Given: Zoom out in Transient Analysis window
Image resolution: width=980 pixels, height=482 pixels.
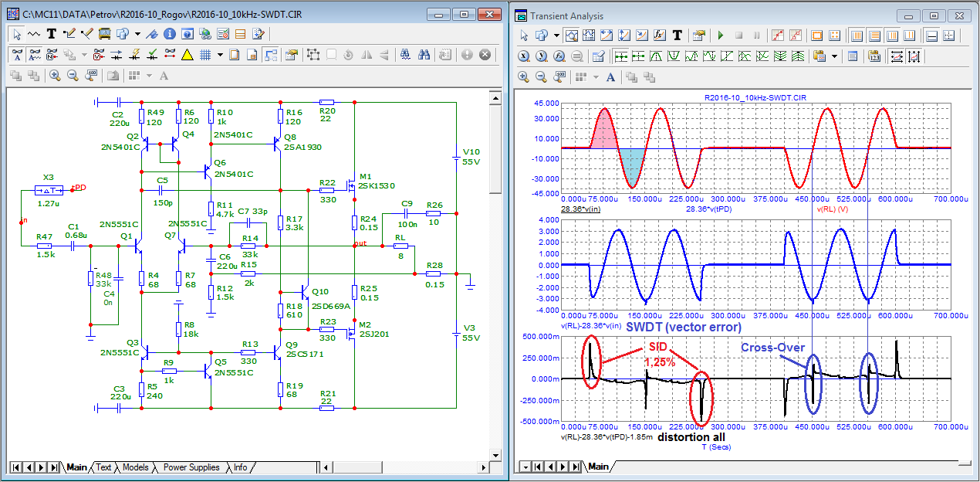Looking at the screenshot, I should [x=541, y=77].
